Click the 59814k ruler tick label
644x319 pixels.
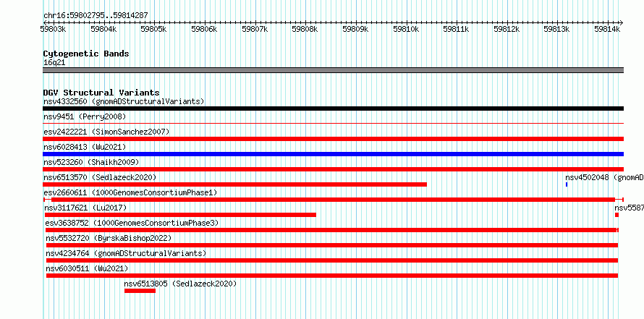[x=608, y=29]
